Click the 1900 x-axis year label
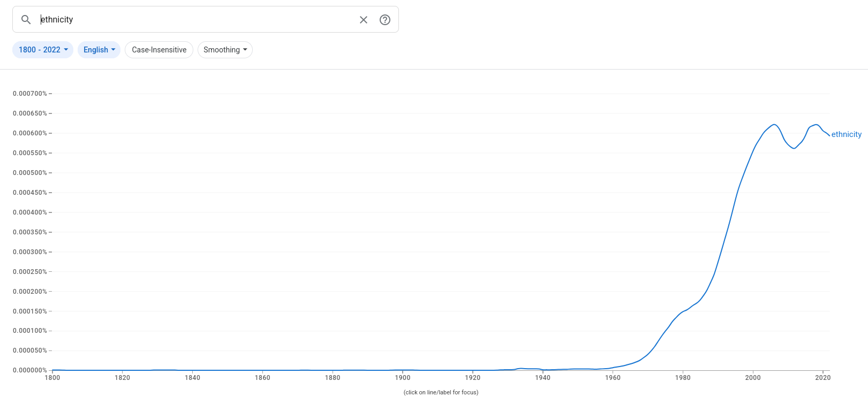 [403, 378]
